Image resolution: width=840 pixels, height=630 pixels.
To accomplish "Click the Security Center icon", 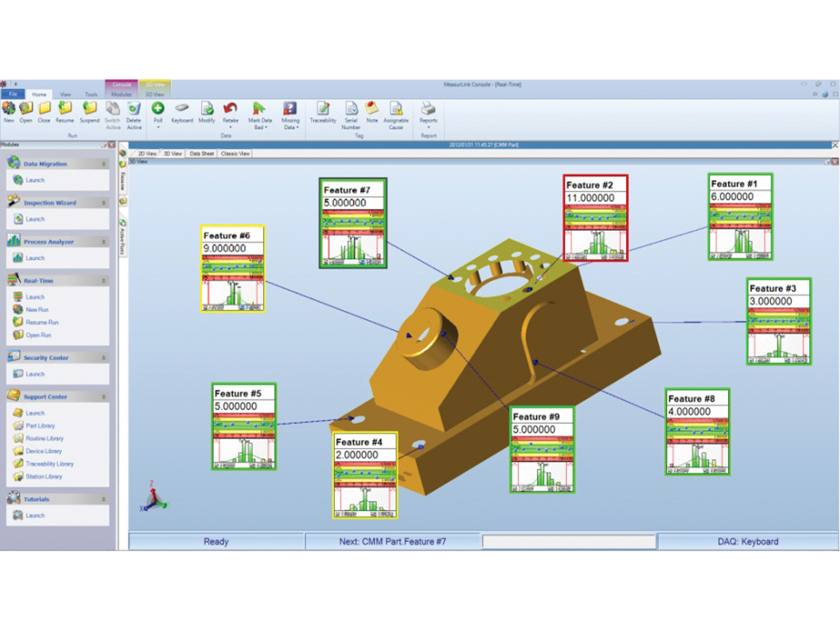I will point(14,356).
